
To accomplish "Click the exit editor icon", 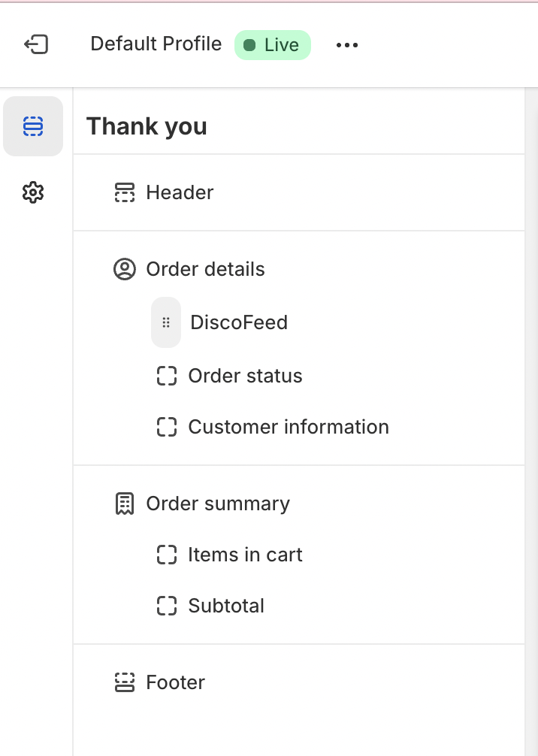I will click(36, 45).
